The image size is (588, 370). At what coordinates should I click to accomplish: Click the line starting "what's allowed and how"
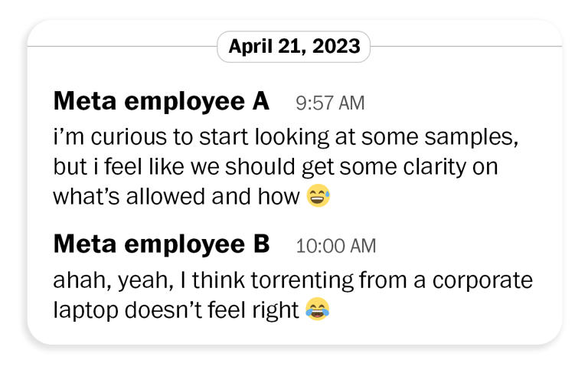175,196
